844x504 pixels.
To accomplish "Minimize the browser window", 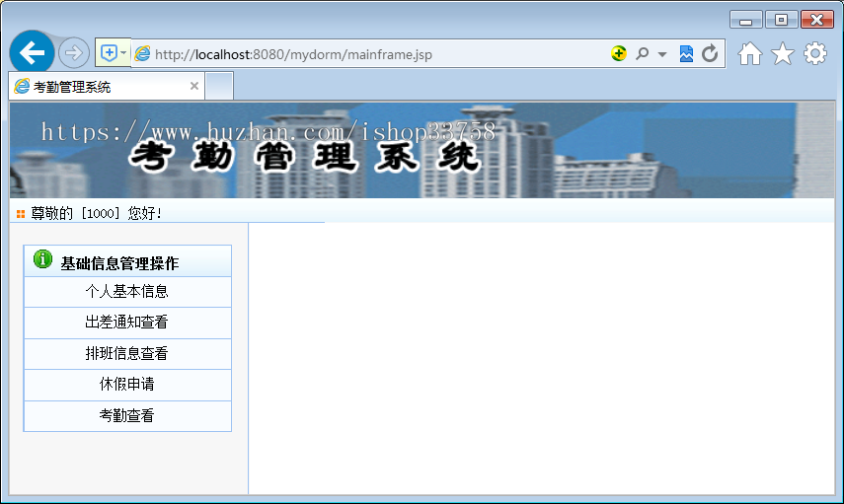I will click(745, 20).
